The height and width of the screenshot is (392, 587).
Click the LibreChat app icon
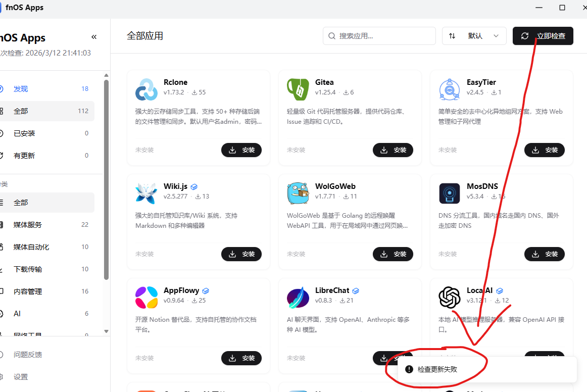click(298, 298)
